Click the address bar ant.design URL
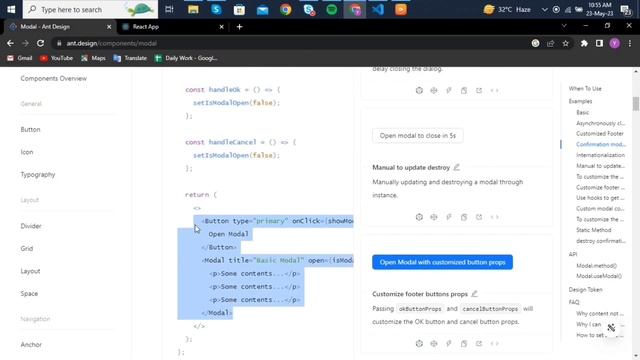Viewport: 640px width, 360px height. (x=111, y=43)
